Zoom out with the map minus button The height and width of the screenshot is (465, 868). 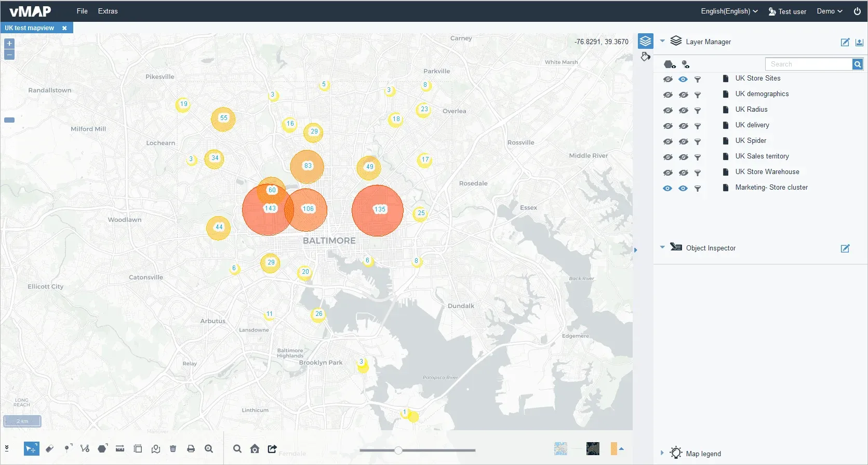9,55
